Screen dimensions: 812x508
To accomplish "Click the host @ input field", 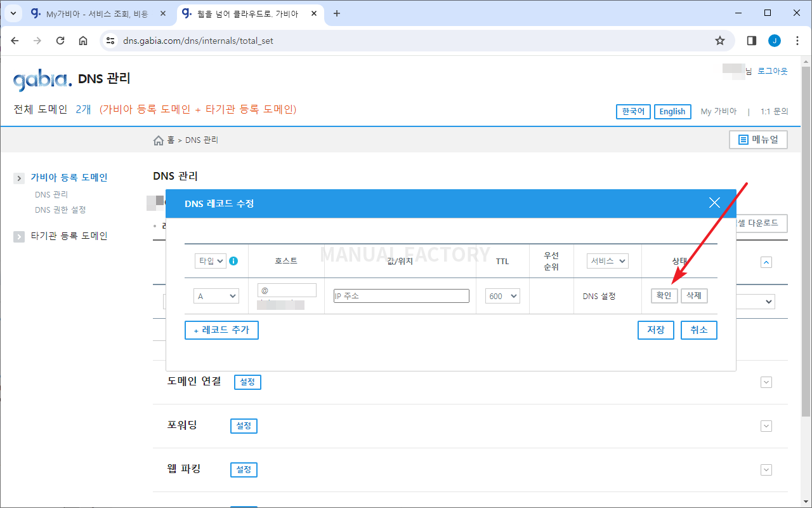I will pyautogui.click(x=287, y=290).
